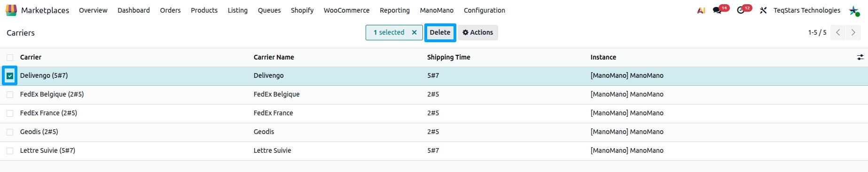Open the Orders menu
This screenshot has width=868, height=172.
[170, 10]
